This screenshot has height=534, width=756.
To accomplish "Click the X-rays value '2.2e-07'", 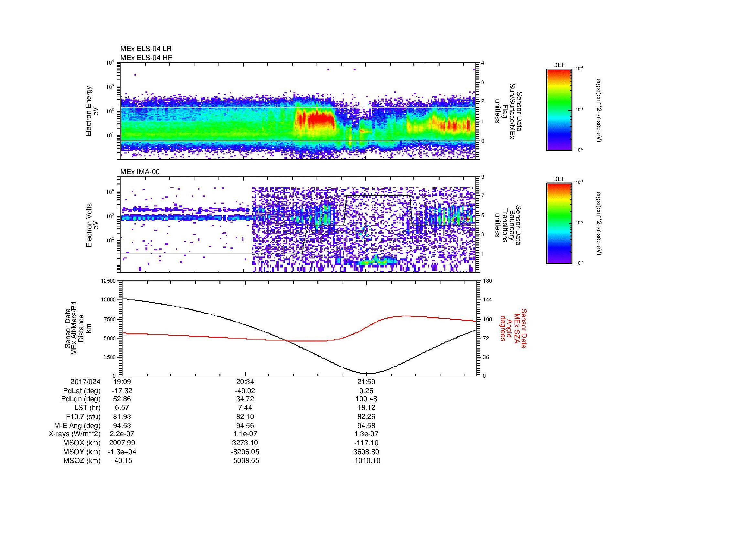I will click(x=122, y=434).
